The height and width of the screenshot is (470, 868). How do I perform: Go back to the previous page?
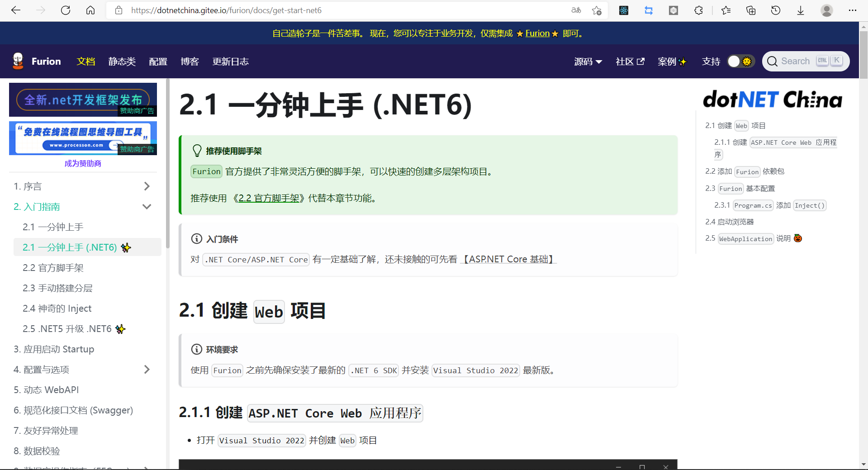click(16, 10)
